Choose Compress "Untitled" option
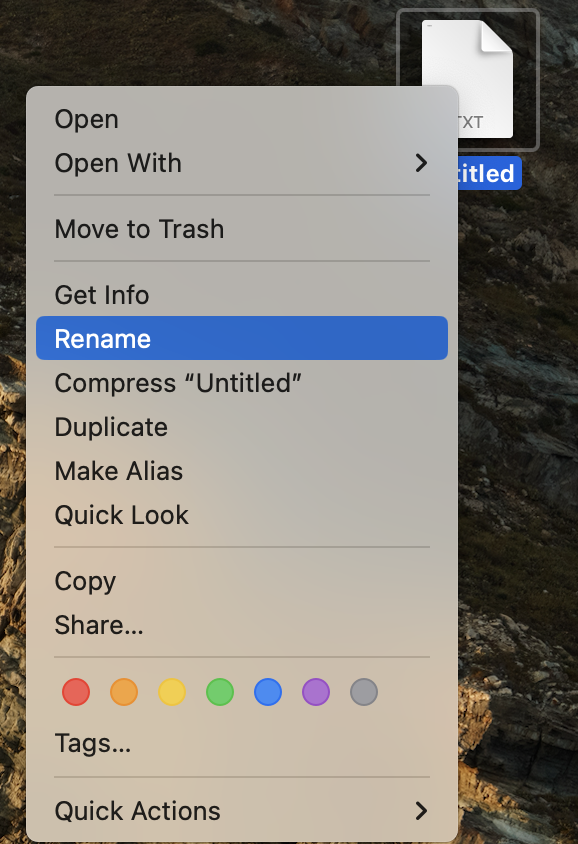This screenshot has height=844, width=578. click(x=242, y=383)
